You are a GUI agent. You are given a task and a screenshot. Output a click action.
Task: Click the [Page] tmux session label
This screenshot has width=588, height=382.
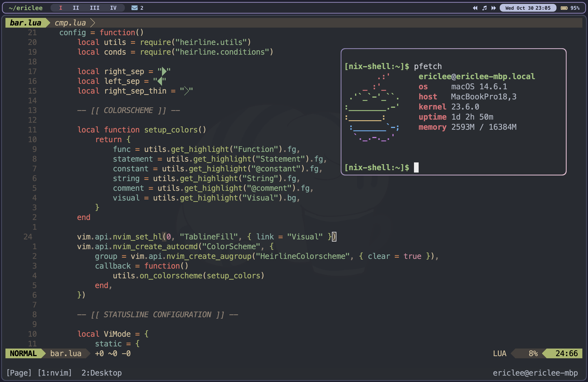[19, 373]
